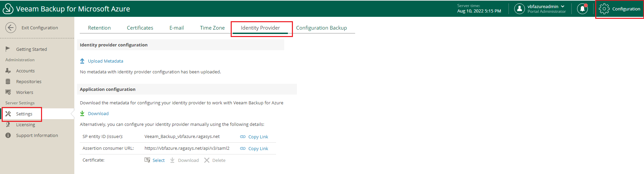644x174 pixels.
Task: Click the https://vbfazure.ragasys.net/api/v3/saml2 URL text
Action: [x=187, y=148]
